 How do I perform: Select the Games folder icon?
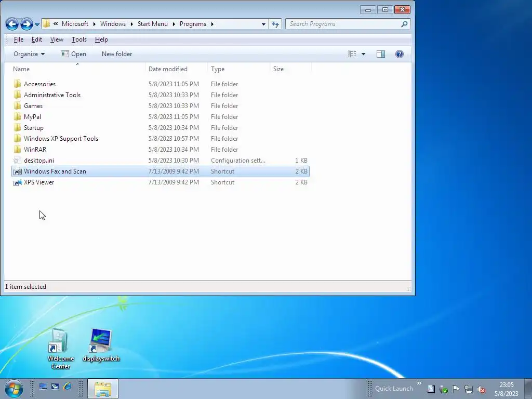[17, 105]
